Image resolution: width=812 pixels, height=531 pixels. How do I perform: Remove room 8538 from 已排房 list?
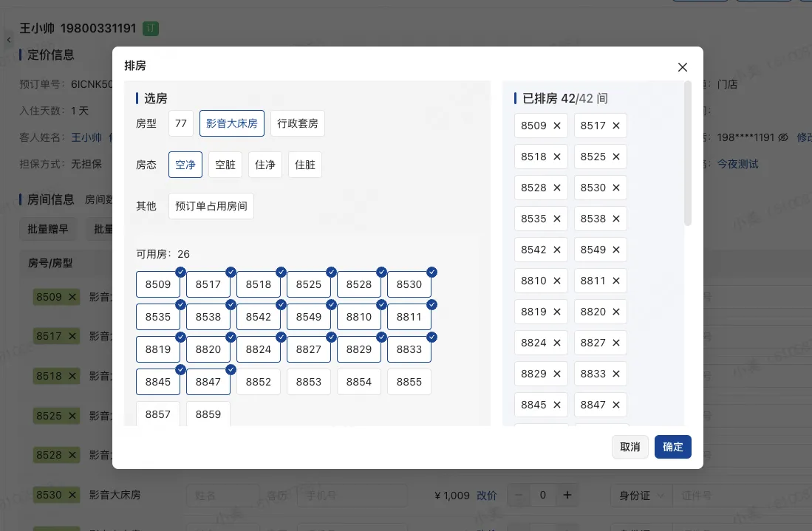tap(615, 219)
